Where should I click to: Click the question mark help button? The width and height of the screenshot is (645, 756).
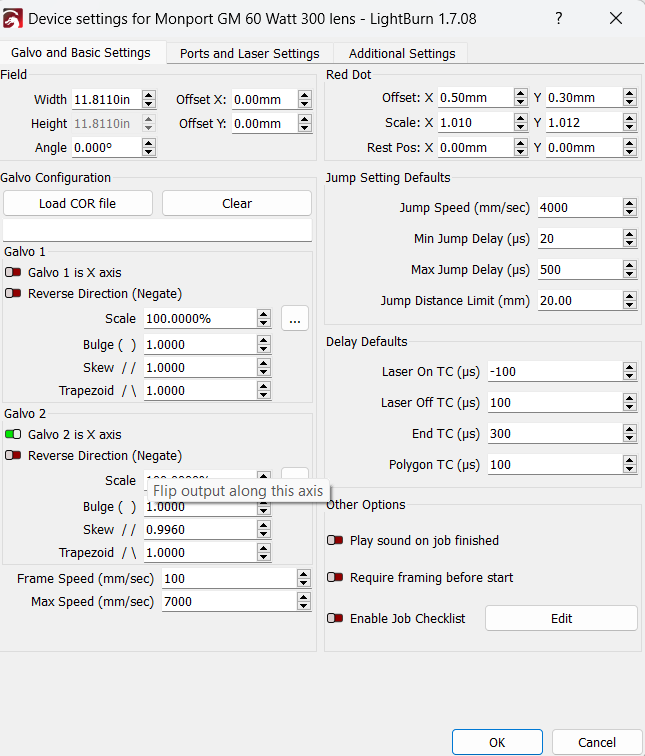[x=559, y=19]
